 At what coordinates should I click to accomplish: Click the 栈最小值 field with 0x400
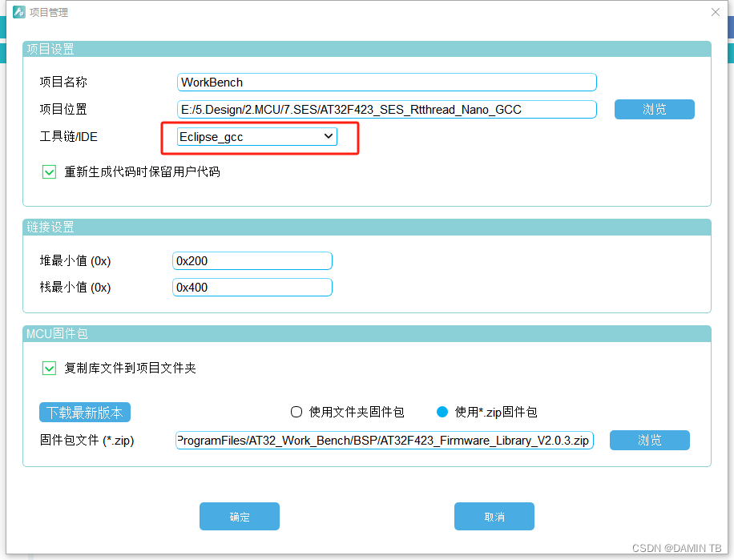pyautogui.click(x=252, y=288)
